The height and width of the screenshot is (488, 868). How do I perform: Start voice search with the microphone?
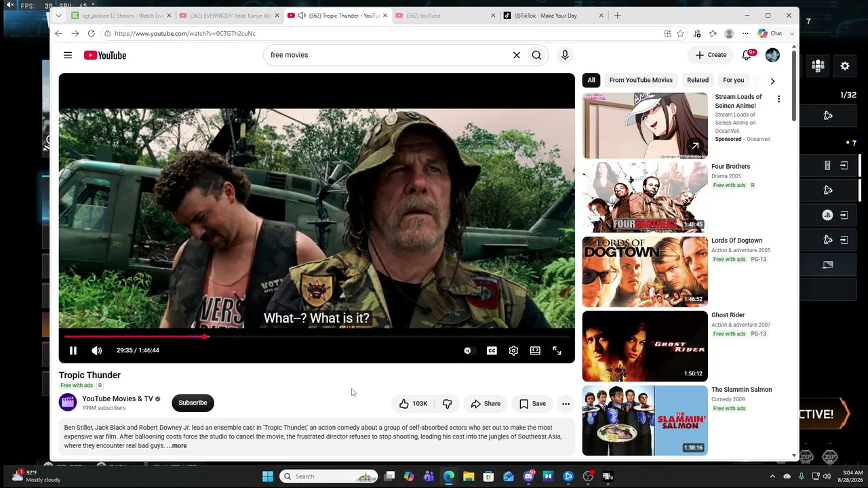tap(565, 55)
